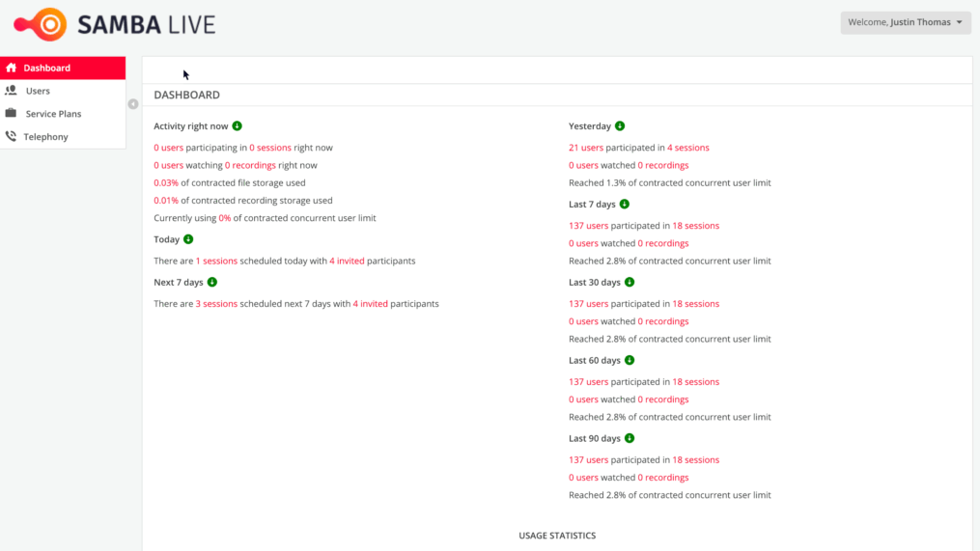Open the 21 users link under Yesterday
Viewport: 980px width, 551px height.
pyautogui.click(x=586, y=148)
